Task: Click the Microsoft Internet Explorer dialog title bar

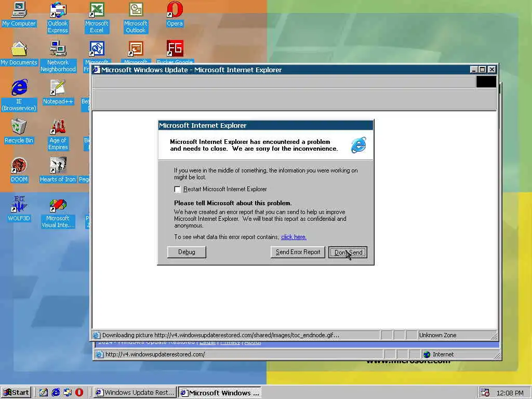Action: pyautogui.click(x=265, y=126)
